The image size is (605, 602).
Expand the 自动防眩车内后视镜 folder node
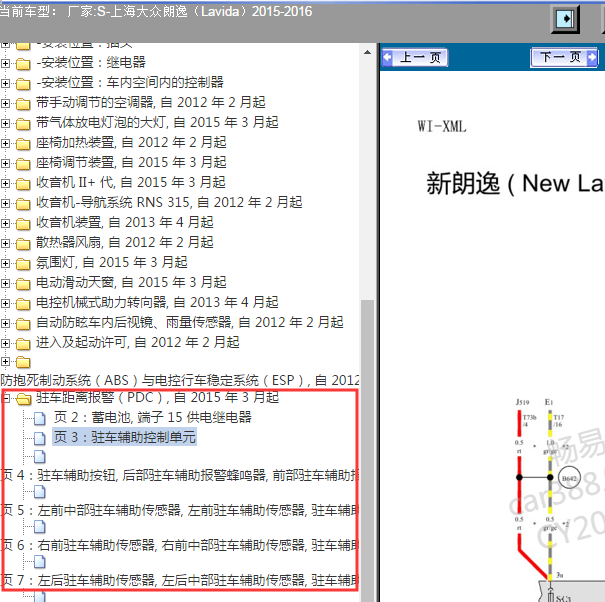5,324
